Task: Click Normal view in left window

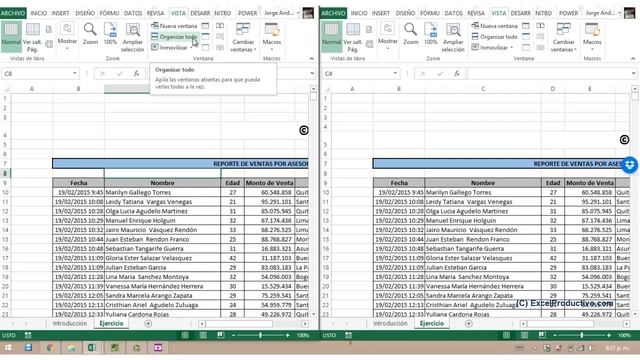Action: point(11,37)
